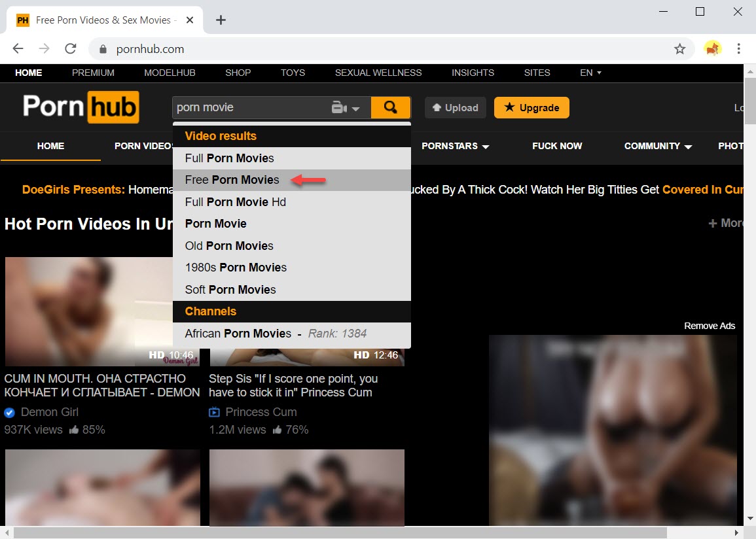View site info via the lock icon

[x=102, y=49]
